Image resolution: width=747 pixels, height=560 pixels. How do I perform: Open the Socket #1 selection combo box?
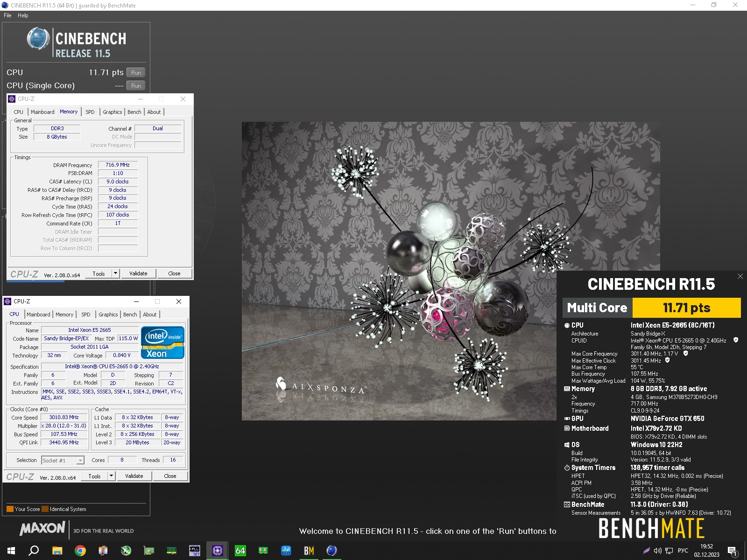[63, 461]
